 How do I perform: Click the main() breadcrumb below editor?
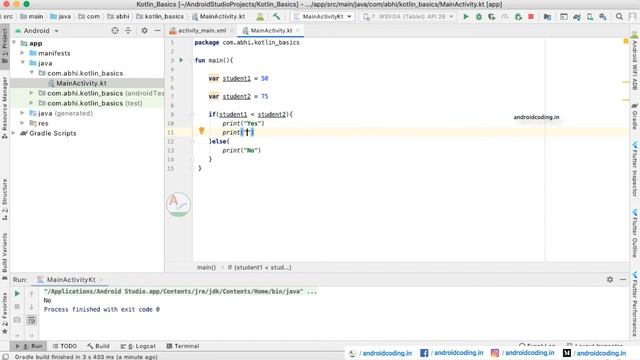click(x=206, y=267)
